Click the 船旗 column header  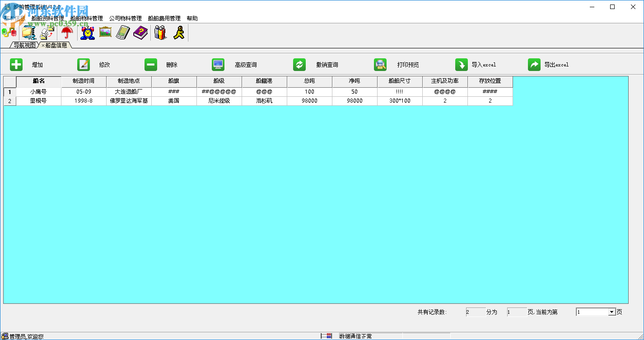click(x=174, y=82)
